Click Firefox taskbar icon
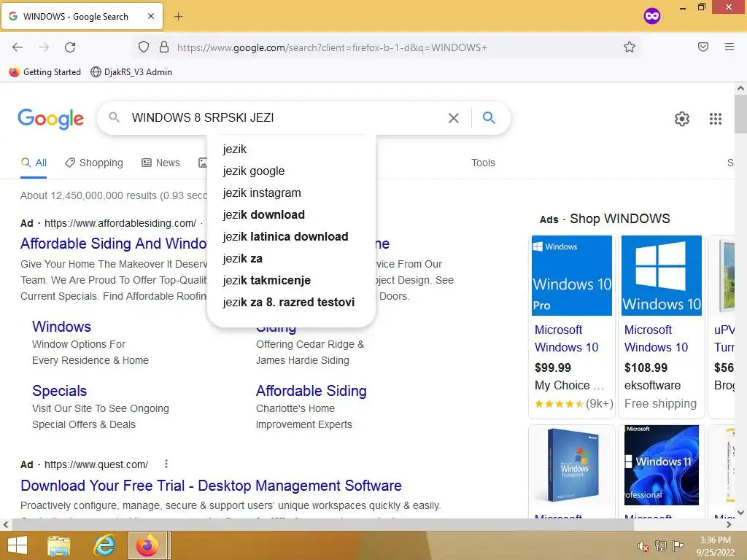The image size is (747, 560). pos(147,545)
